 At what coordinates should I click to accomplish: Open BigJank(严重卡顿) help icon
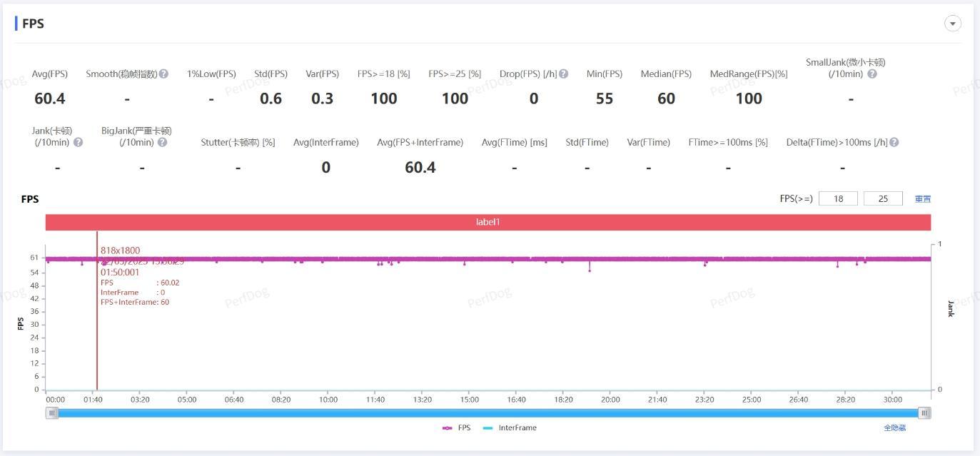coord(163,143)
